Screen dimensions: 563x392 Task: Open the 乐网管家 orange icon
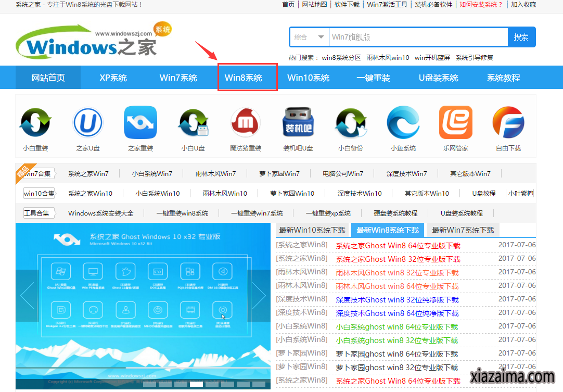click(x=456, y=122)
